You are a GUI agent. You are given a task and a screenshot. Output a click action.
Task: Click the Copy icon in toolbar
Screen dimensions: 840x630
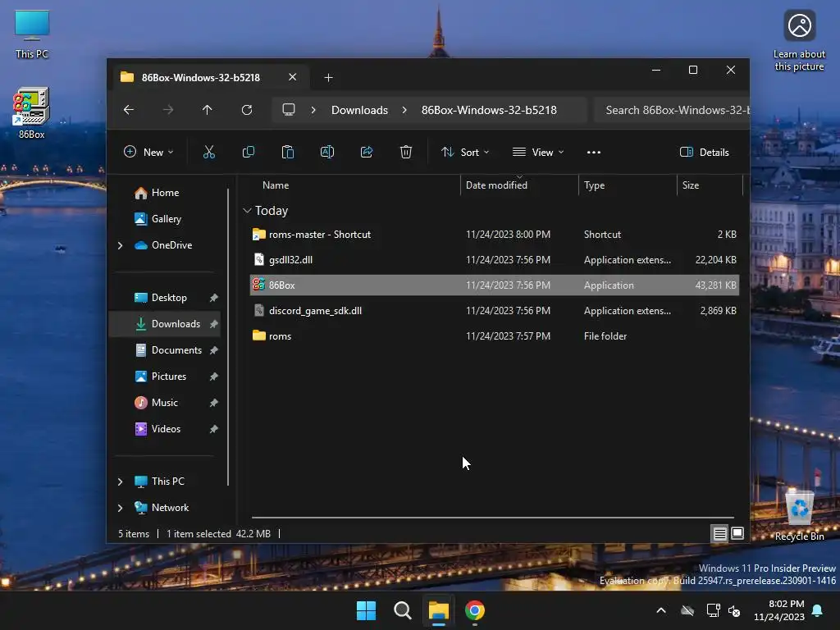(249, 152)
